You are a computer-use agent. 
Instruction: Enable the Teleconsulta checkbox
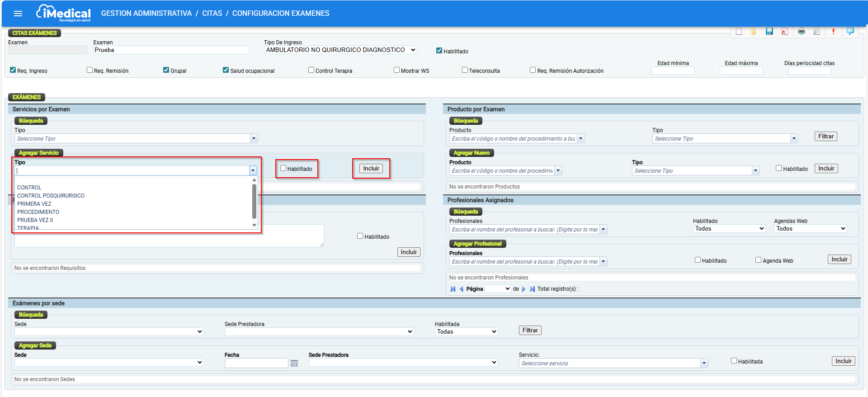click(465, 70)
